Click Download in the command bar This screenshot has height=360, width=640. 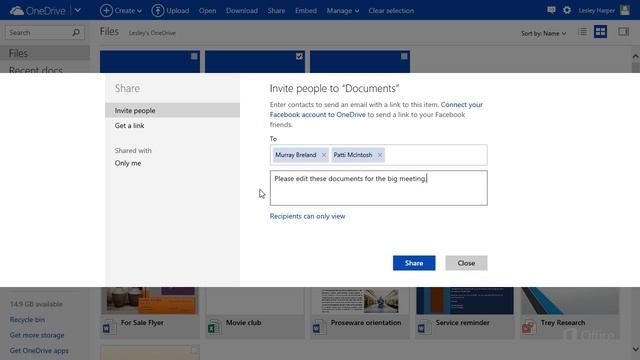click(242, 11)
